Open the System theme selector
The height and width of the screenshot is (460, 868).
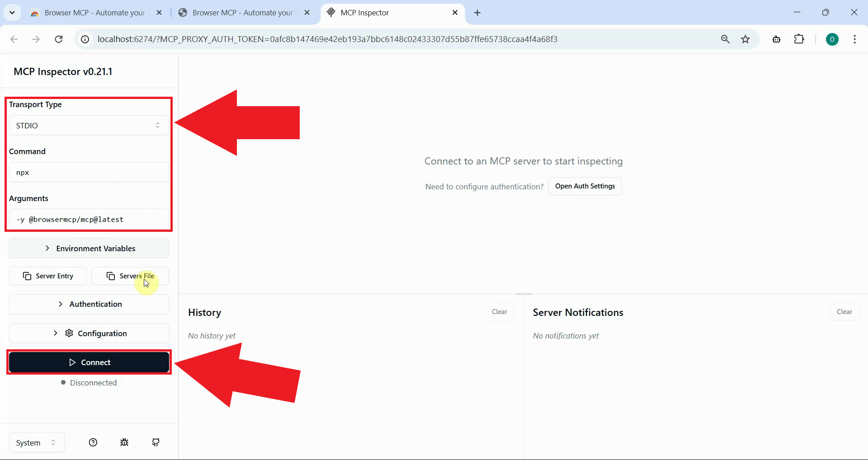36,442
